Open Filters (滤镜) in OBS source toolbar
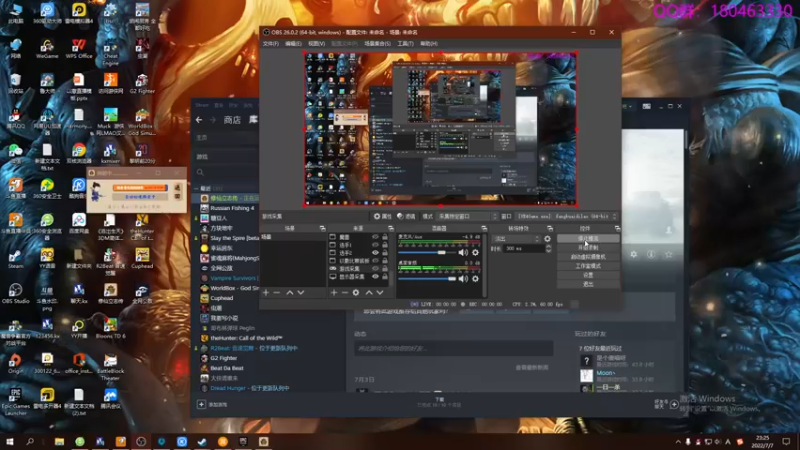Viewport: 800px width, 450px height. click(406, 216)
